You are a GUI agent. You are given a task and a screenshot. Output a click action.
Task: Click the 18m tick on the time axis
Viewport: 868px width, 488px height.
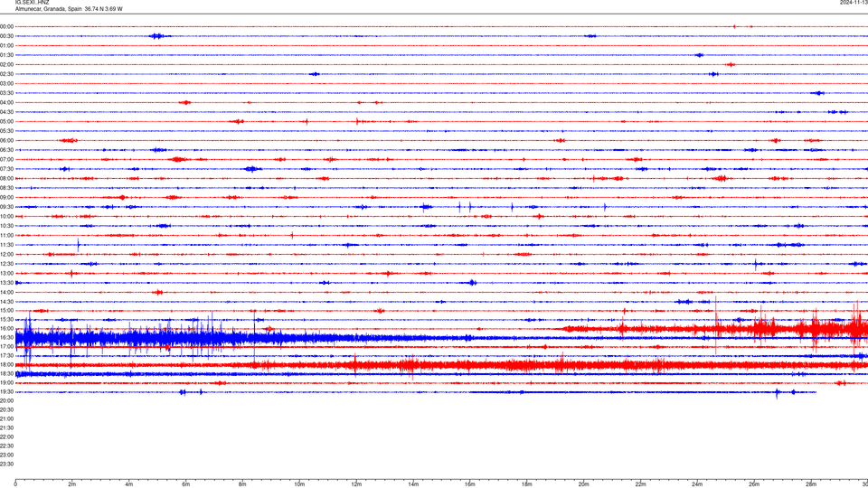tap(527, 484)
